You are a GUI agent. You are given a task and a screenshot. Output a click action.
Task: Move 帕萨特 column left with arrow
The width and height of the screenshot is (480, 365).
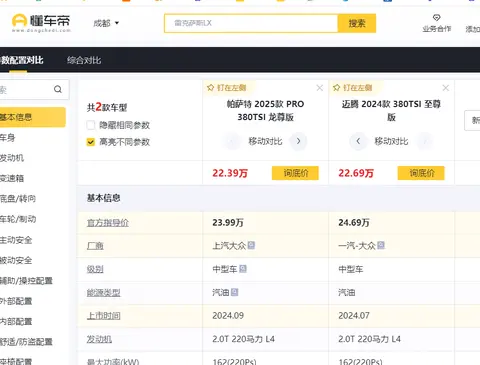232,141
